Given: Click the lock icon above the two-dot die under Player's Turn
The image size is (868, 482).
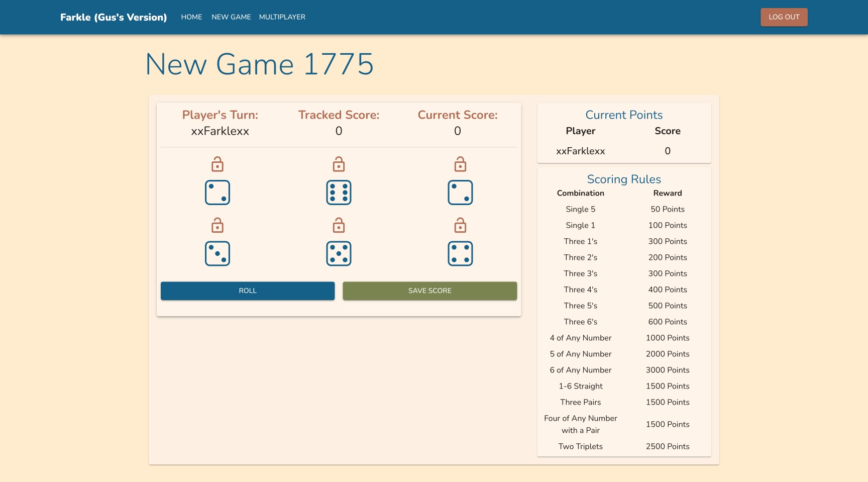Looking at the screenshot, I should pos(218,164).
